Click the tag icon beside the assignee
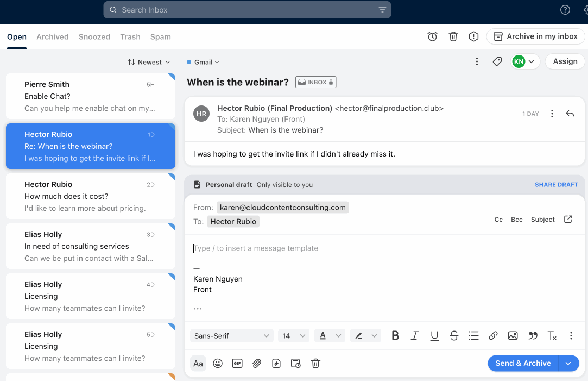The height and width of the screenshot is (381, 588). [497, 61]
